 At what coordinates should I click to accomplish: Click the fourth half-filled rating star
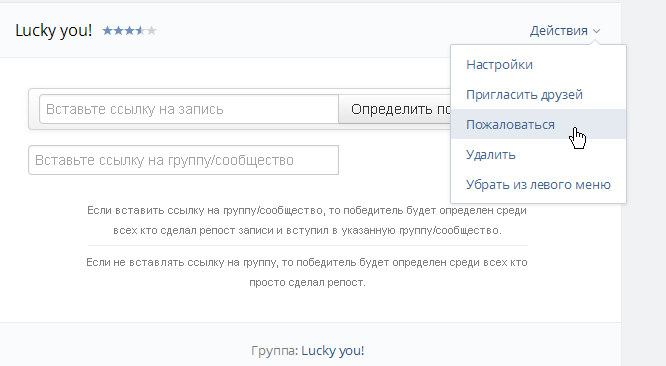tap(140, 31)
